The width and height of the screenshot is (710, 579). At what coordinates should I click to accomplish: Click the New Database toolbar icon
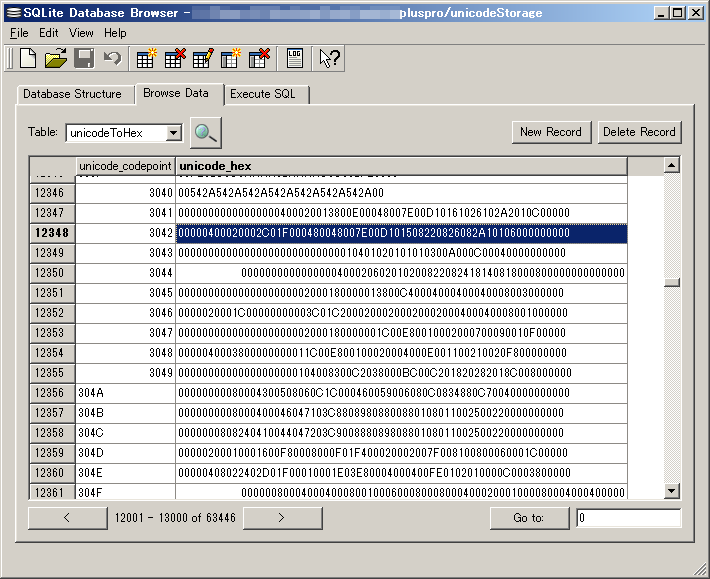(x=28, y=58)
